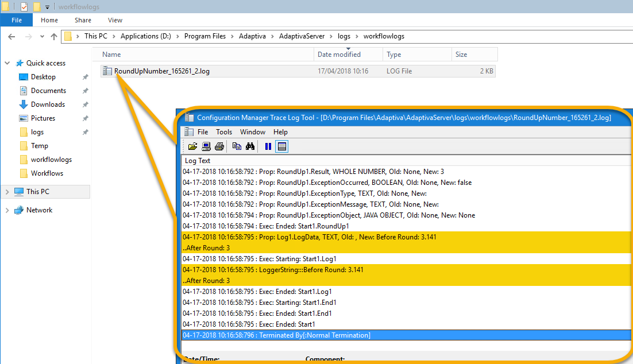Click the Back arrow in Explorer
Image resolution: width=633 pixels, height=364 pixels.
click(11, 37)
